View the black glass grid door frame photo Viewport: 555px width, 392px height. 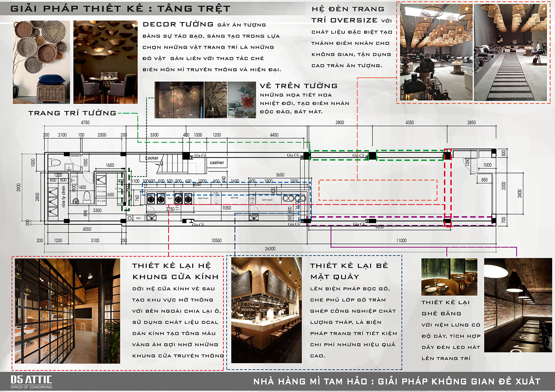point(67,311)
